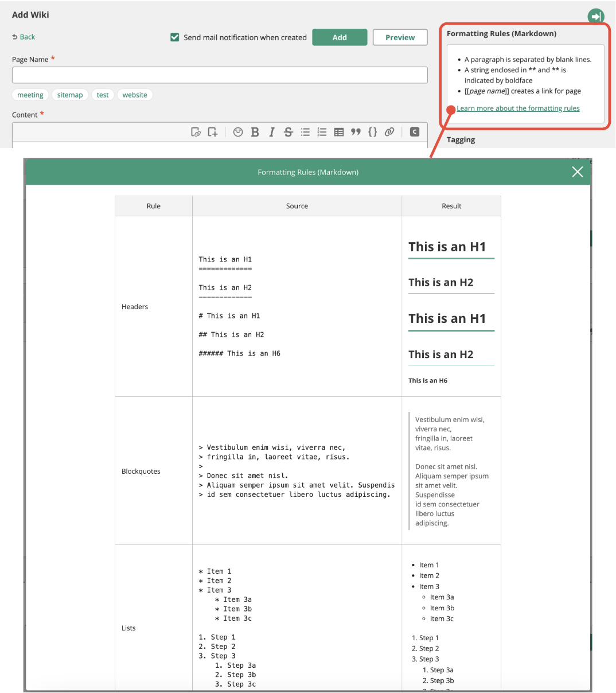The width and height of the screenshot is (616, 693).
Task: Click the Source column header
Action: coord(297,206)
